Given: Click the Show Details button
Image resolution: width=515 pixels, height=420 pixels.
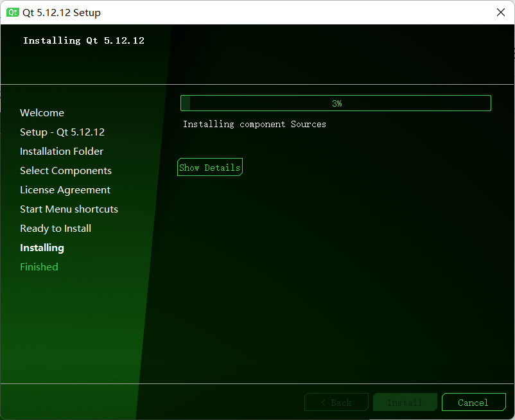Looking at the screenshot, I should [x=210, y=167].
